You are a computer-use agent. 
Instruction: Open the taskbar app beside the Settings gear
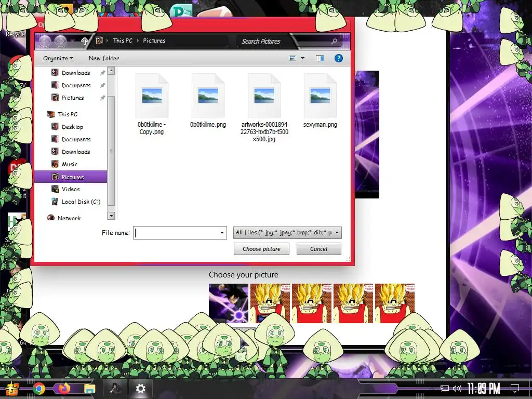tap(115, 389)
